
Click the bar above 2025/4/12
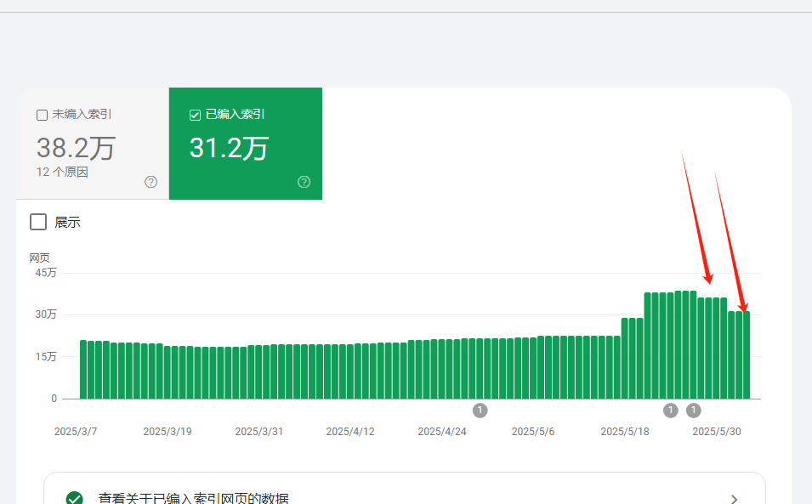click(350, 371)
